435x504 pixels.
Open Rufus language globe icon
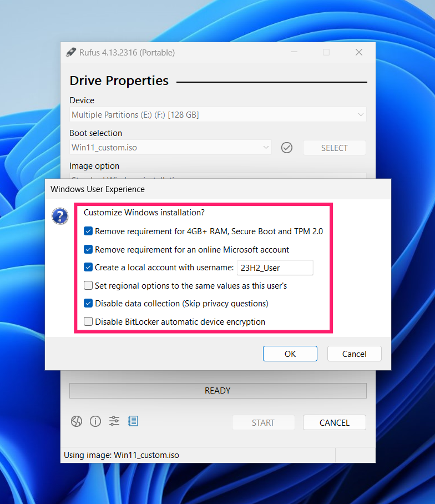pos(77,421)
